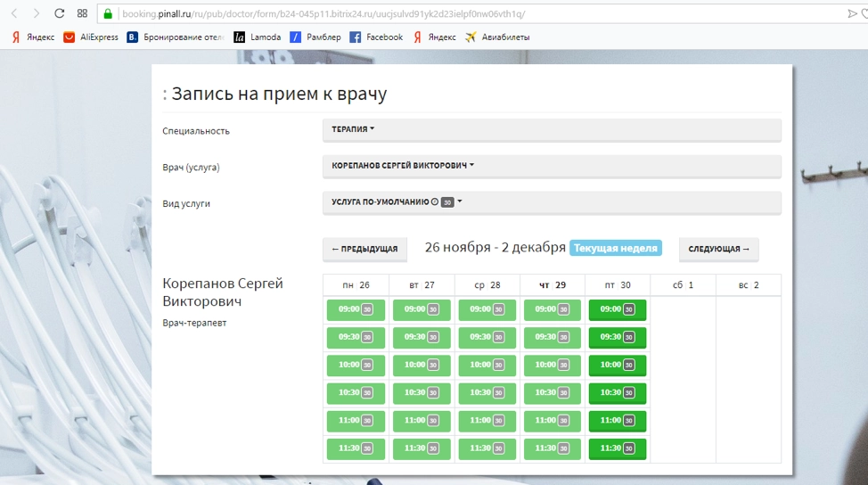
Task: Open the Авиабилеты bookmark
Action: coord(497,37)
